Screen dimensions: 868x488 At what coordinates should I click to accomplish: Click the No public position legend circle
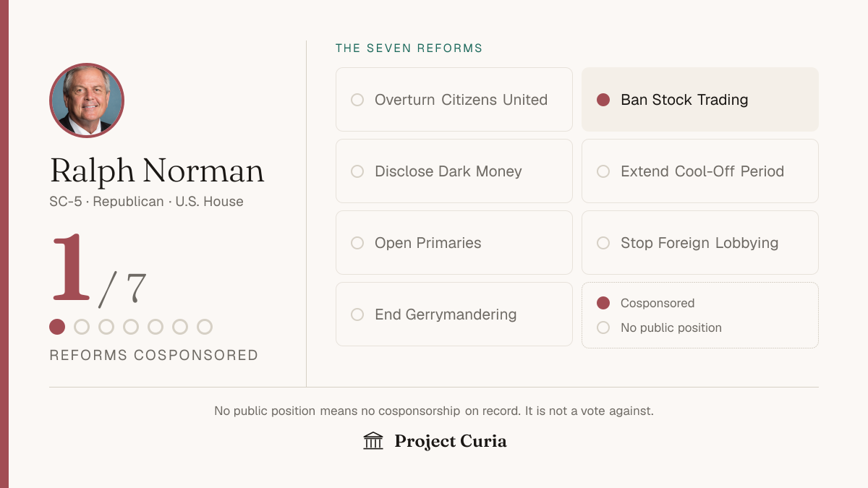point(603,328)
